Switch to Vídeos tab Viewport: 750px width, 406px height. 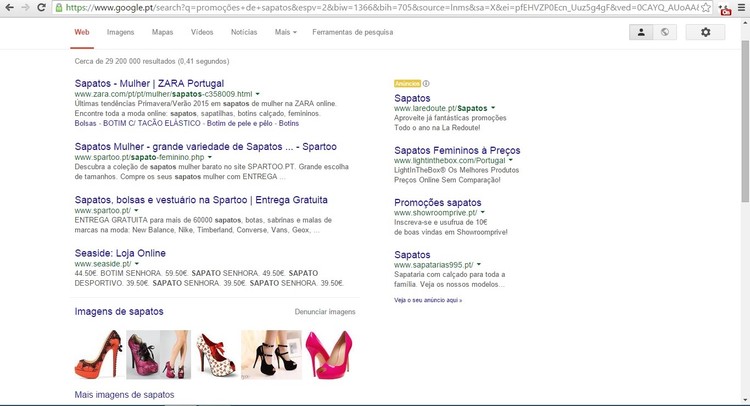click(202, 32)
